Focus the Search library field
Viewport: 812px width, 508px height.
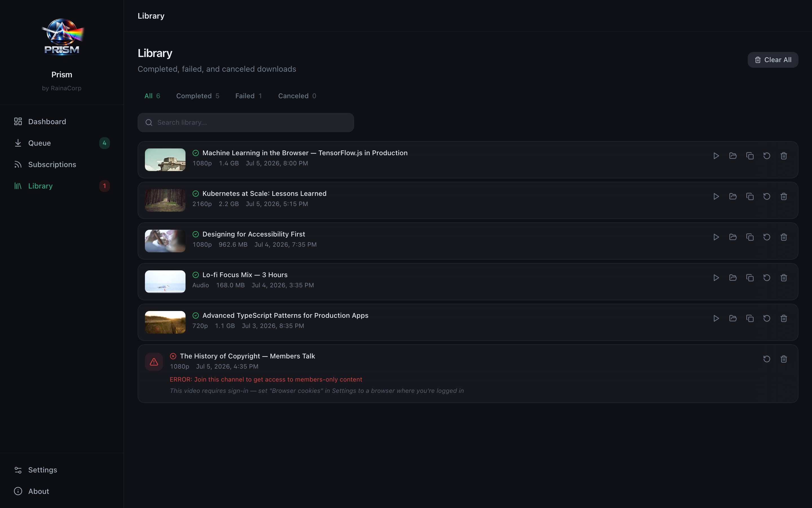246,123
